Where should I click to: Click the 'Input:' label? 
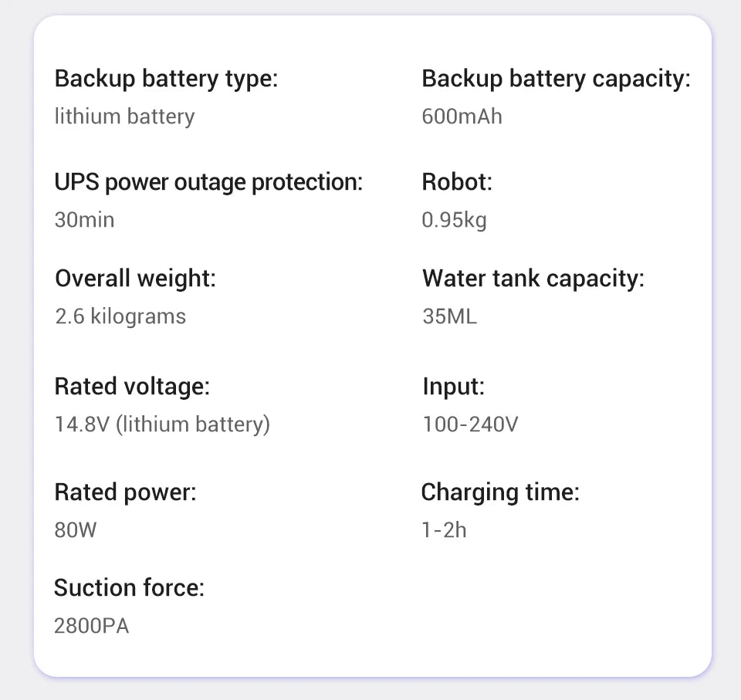click(453, 386)
